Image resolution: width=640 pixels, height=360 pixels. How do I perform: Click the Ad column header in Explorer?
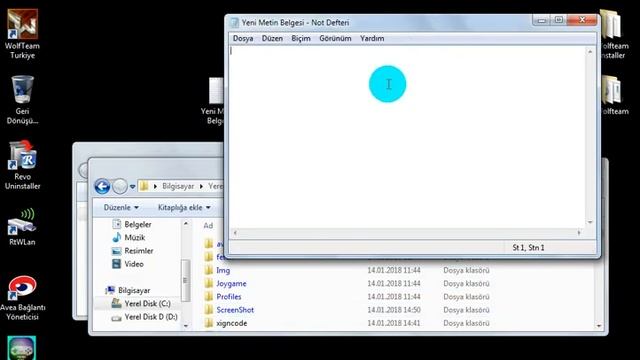click(x=208, y=226)
